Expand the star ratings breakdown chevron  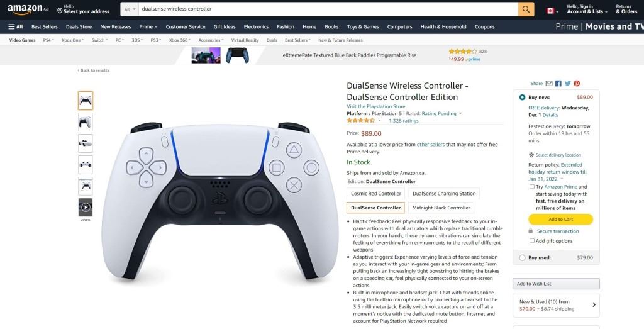pos(379,120)
